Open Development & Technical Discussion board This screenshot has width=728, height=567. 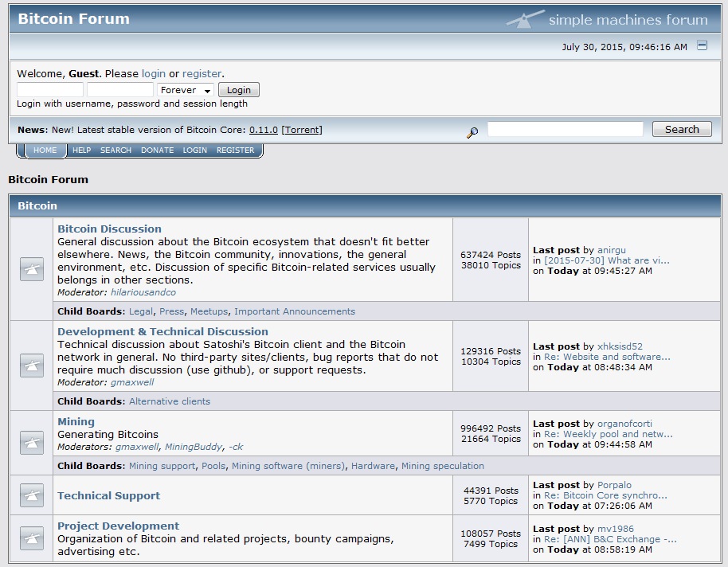(x=163, y=331)
